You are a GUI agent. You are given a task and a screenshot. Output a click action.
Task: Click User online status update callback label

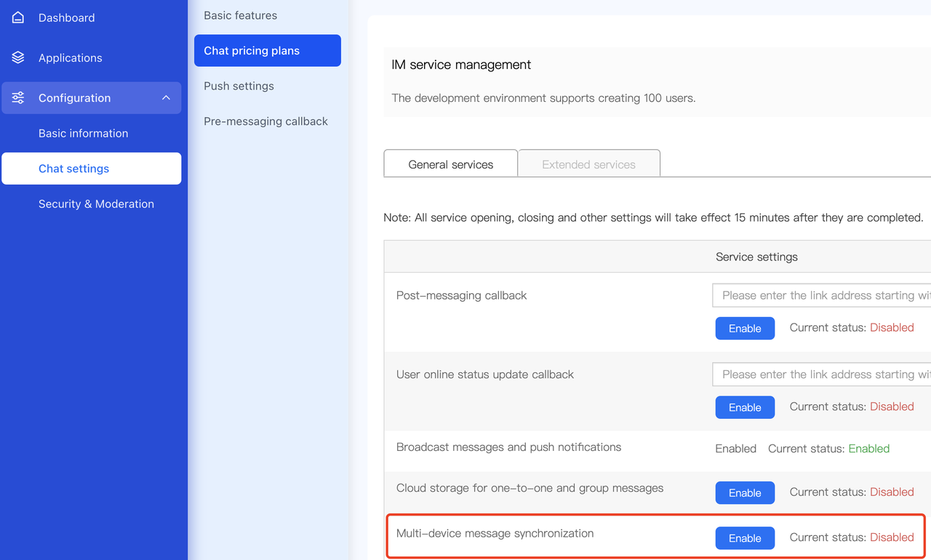point(485,375)
